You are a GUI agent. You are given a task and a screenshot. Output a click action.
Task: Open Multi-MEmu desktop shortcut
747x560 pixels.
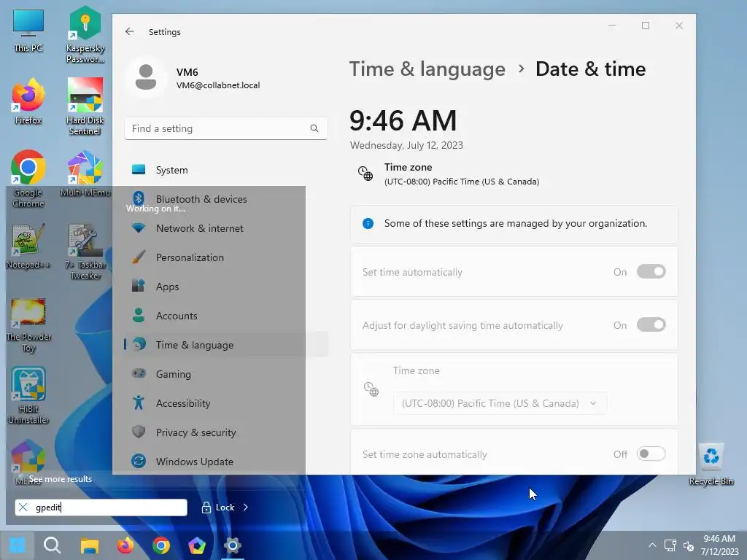(x=85, y=174)
